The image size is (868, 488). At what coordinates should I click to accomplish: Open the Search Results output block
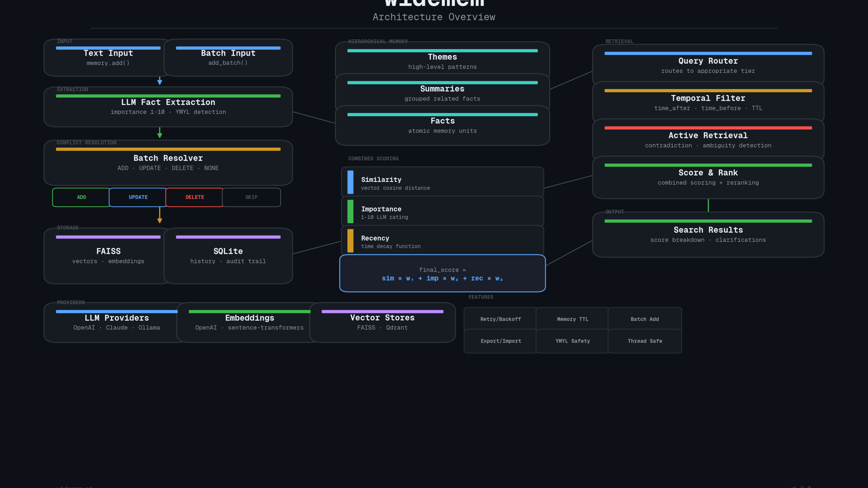click(x=708, y=235)
